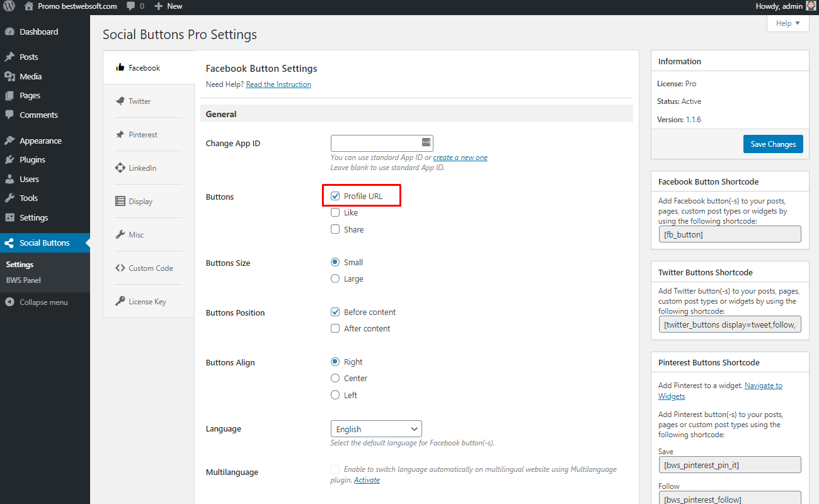Click the Appearance paintbrush icon
This screenshot has width=819, height=504.
(x=9, y=140)
